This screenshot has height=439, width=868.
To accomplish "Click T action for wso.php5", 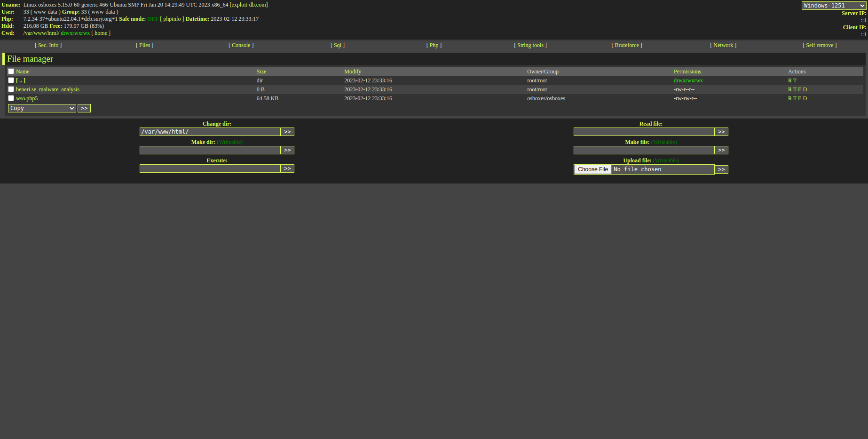I will (x=795, y=98).
